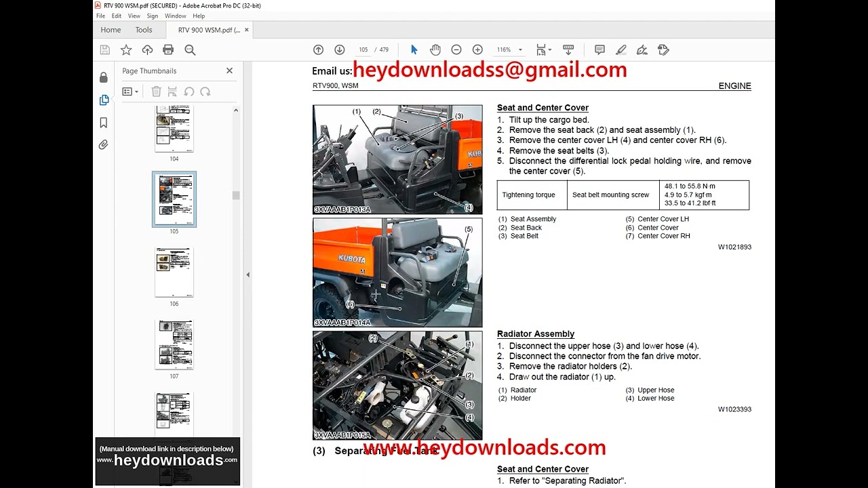868x488 pixels.
Task: Open the fit page options dropdown
Action: [x=543, y=49]
